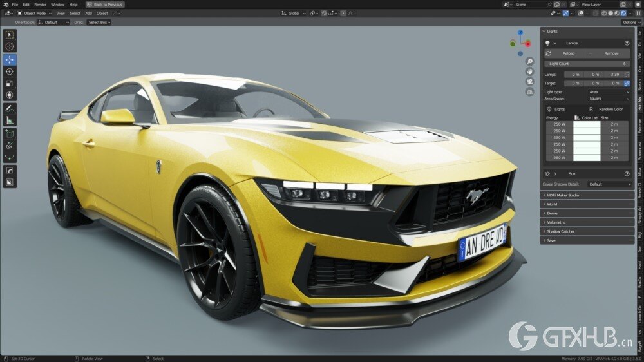Select the Annotate pencil tool
644x362 pixels.
[10, 108]
